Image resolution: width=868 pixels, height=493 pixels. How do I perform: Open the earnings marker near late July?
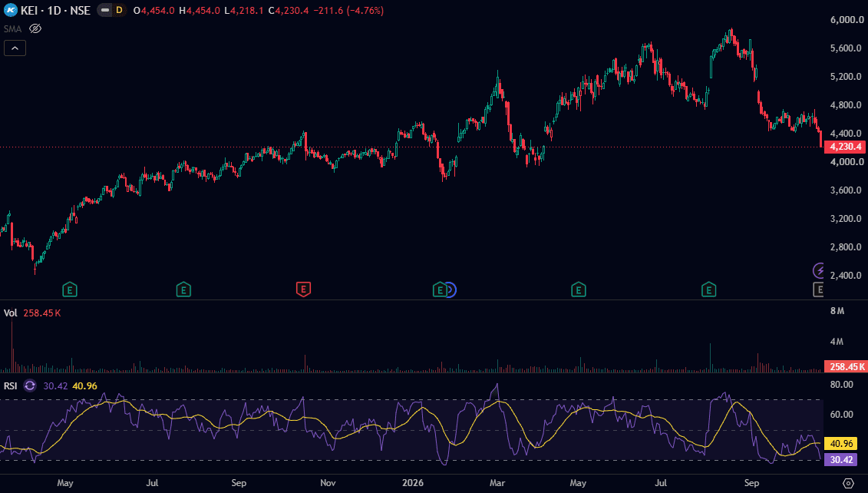tap(183, 290)
